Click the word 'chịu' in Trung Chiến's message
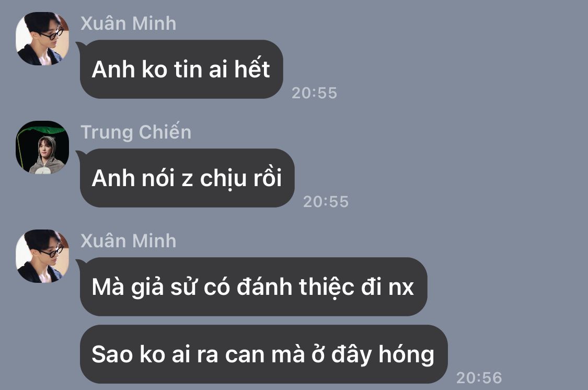588x390 pixels. point(223,178)
